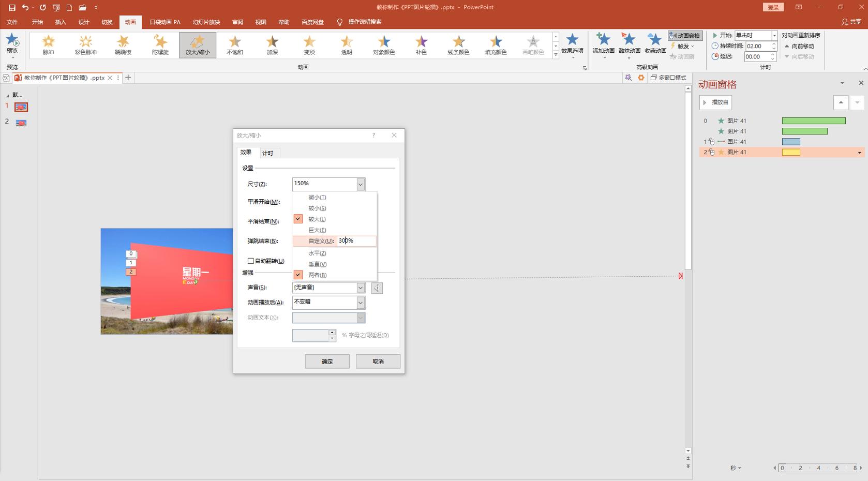The height and width of the screenshot is (481, 868).
Task: Click the 确定 OK button
Action: (327, 362)
